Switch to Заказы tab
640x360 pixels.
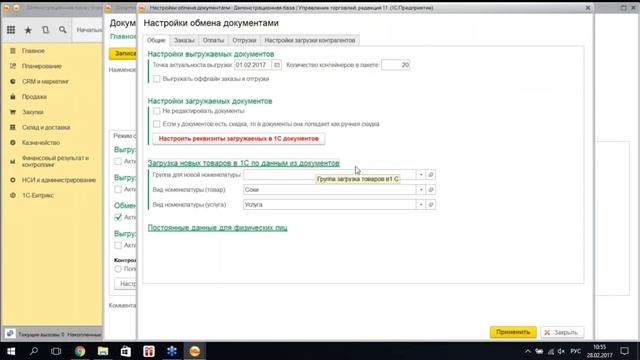click(184, 40)
